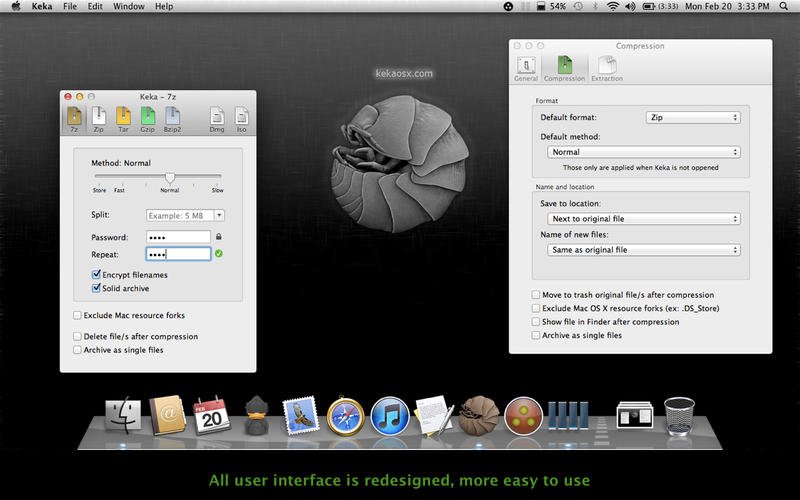
Task: Open Safari compass icon in Dock
Action: (x=345, y=417)
